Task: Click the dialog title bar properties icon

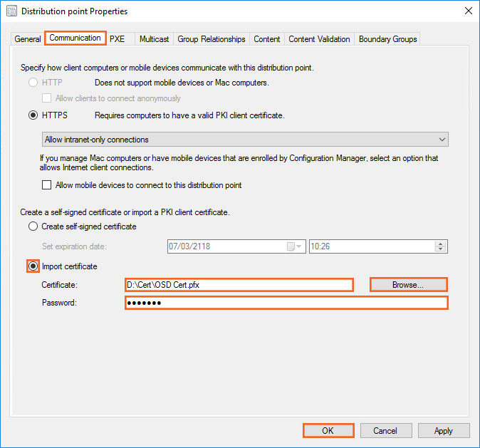Action: [11, 11]
